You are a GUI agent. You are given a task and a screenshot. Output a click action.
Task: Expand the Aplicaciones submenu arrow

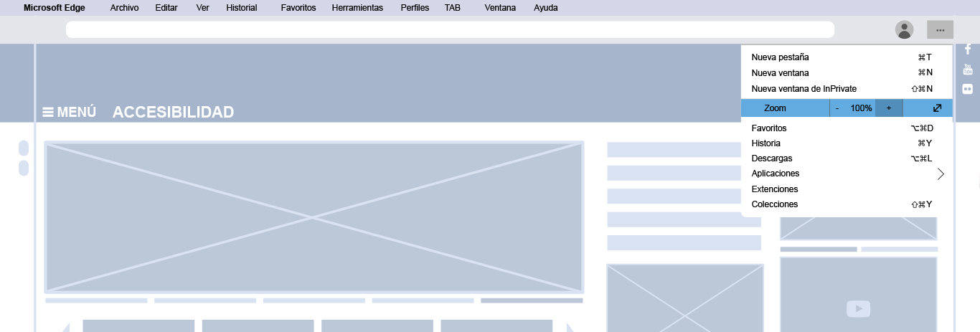pos(941,174)
